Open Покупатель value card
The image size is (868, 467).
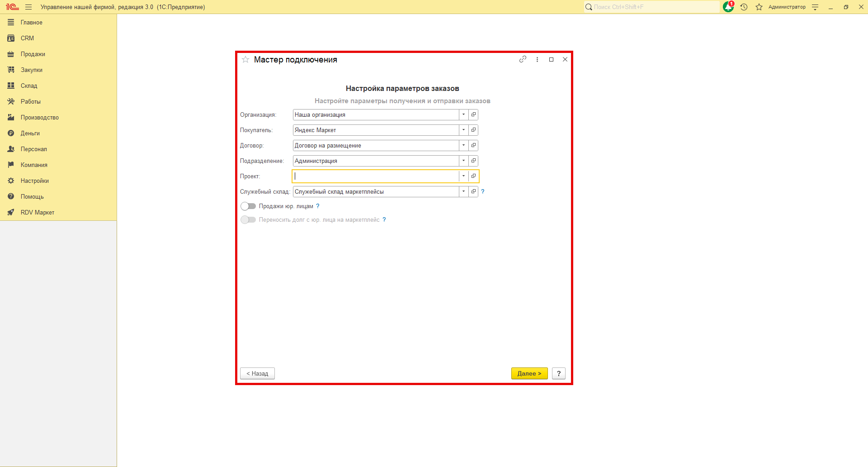[473, 130]
